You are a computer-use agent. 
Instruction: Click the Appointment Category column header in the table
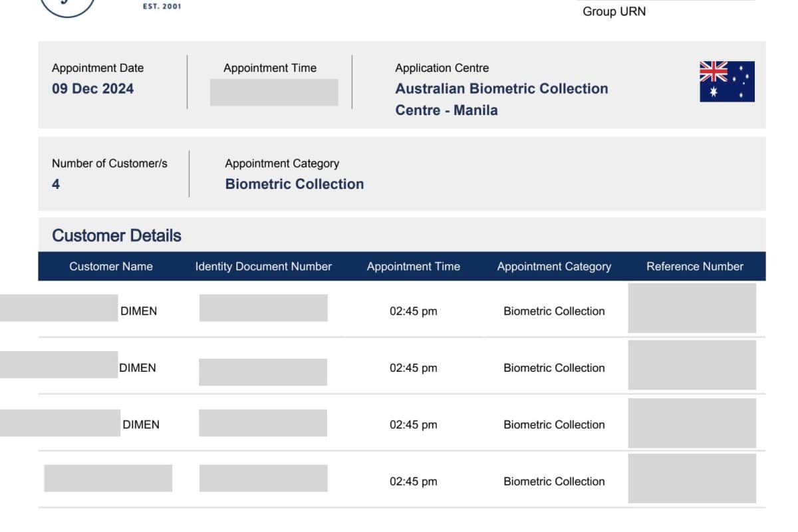pos(554,266)
